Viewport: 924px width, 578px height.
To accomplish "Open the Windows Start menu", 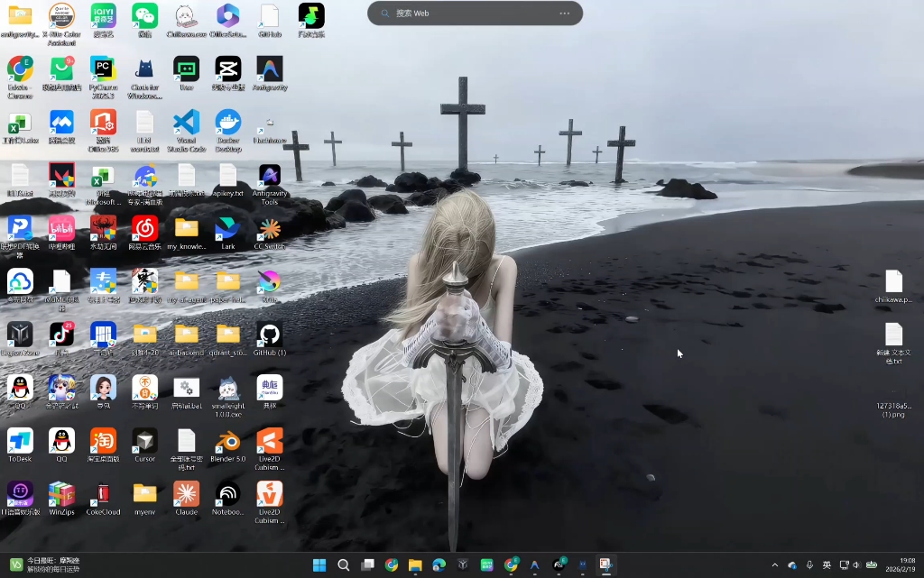I will [x=319, y=565].
